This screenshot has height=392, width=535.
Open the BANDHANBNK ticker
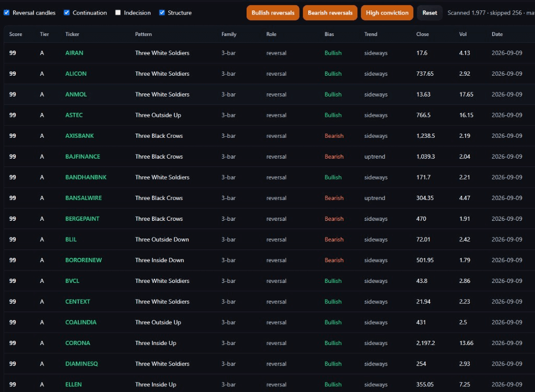pyautogui.click(x=86, y=177)
